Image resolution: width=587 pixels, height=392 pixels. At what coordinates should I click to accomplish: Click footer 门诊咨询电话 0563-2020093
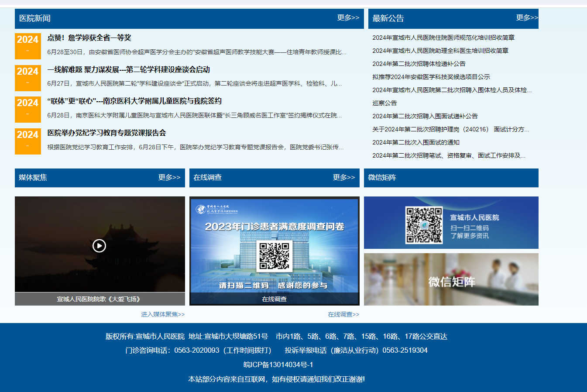(x=198, y=351)
